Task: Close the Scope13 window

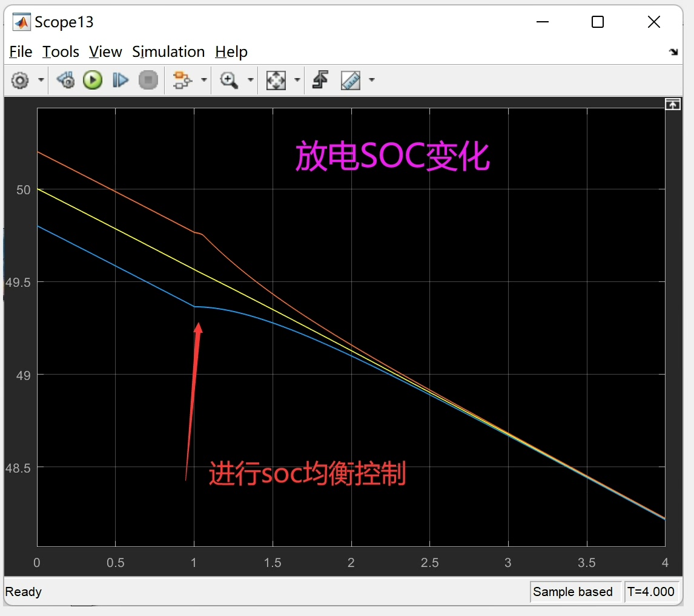Action: tap(653, 22)
